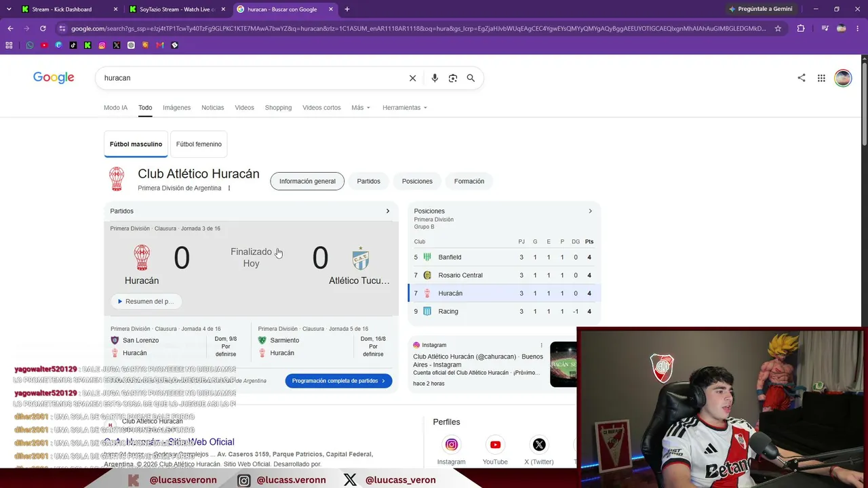Select the Imágenes search tab
The width and height of the screenshot is (868, 488).
176,108
